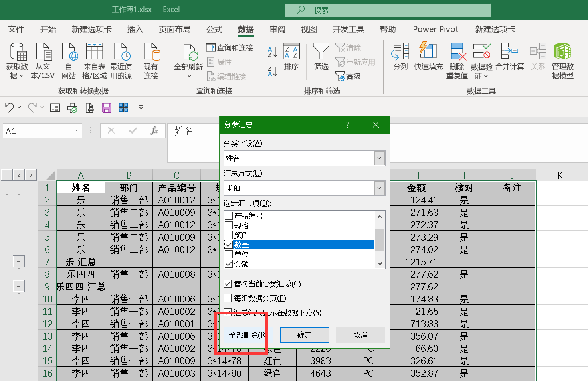Open the 分类字段 dropdown
The image size is (588, 381).
coord(379,158)
